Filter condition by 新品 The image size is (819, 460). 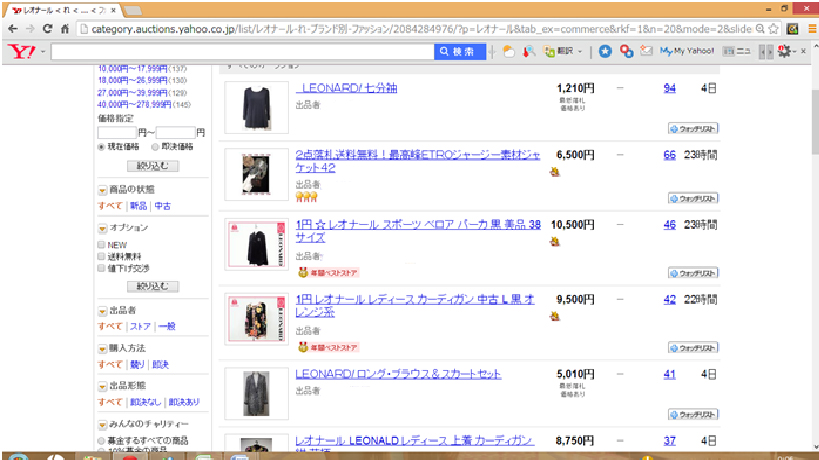pos(138,206)
